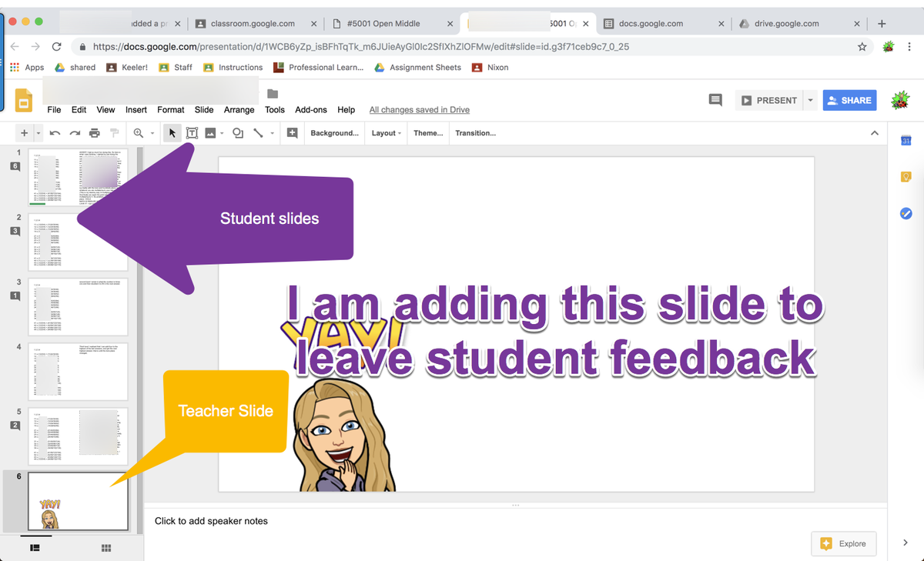
Task: Collapse the menus with the up chevron
Action: coord(875,133)
